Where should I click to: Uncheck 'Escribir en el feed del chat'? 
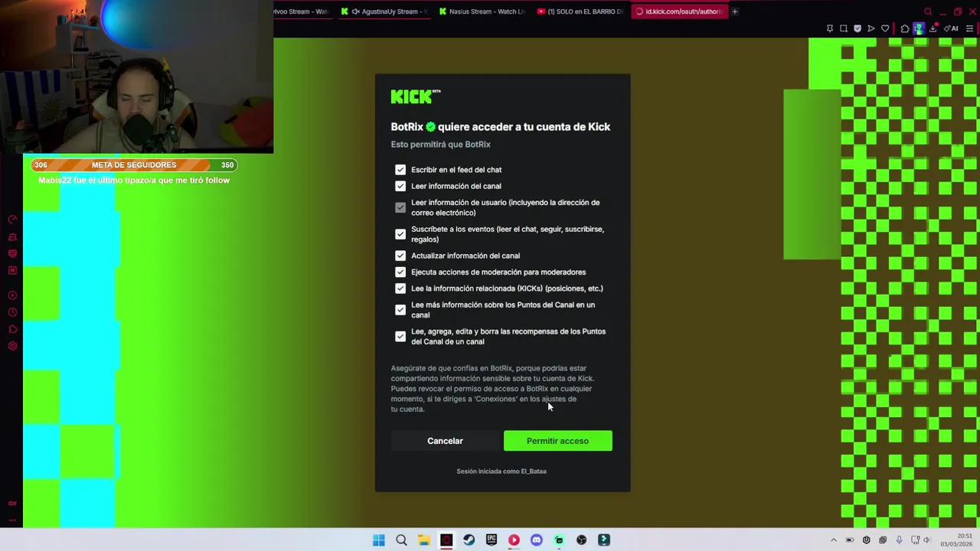(x=400, y=170)
